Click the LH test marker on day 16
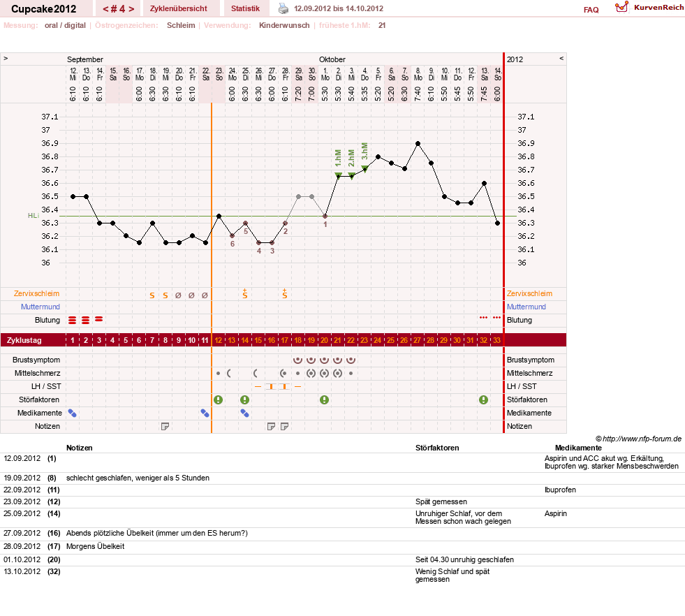 tap(272, 387)
